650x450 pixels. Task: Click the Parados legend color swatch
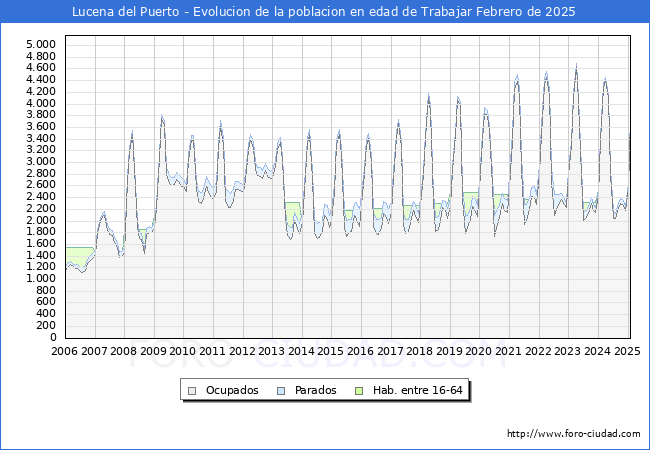[281, 391]
